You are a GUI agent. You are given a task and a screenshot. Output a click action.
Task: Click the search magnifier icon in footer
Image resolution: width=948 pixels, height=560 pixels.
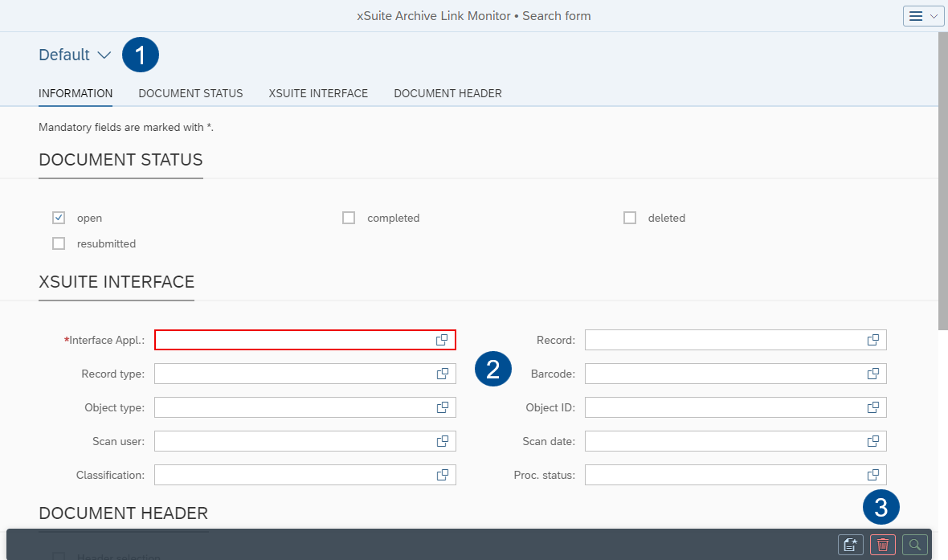[x=915, y=545]
